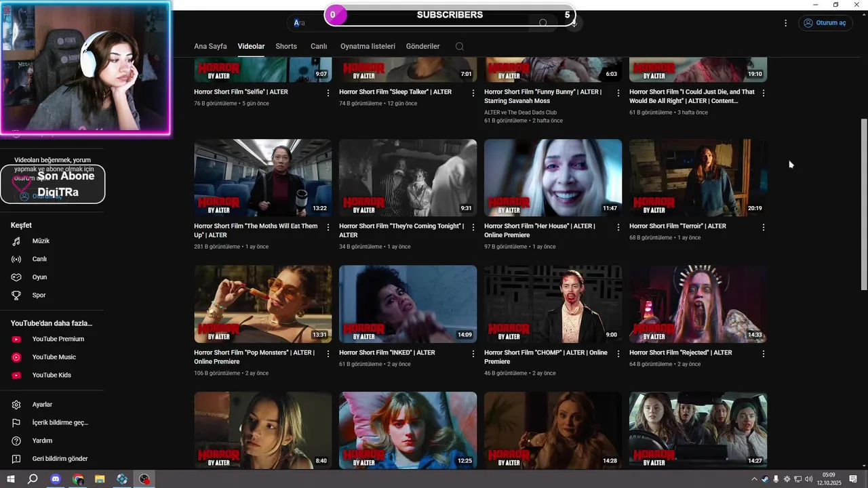Play the "Pop Monsters" thumbnail

(263, 304)
